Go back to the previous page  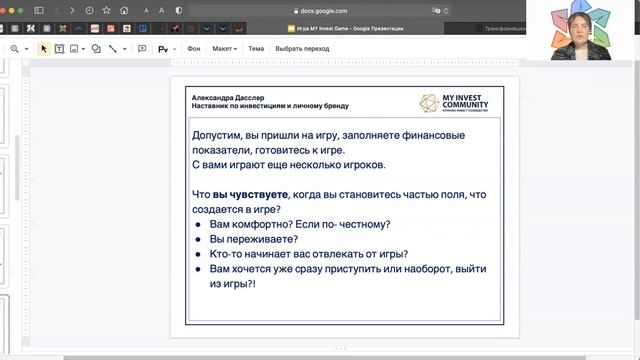[57, 11]
